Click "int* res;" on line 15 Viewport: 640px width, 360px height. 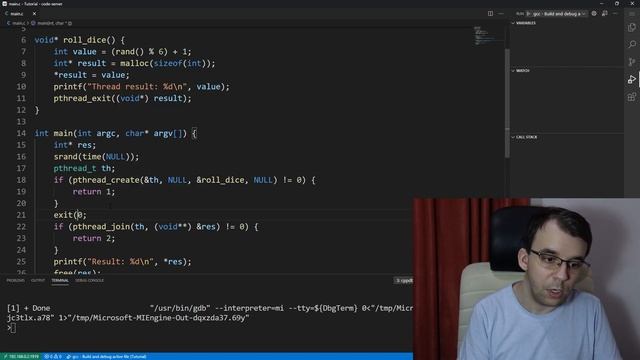75,145
